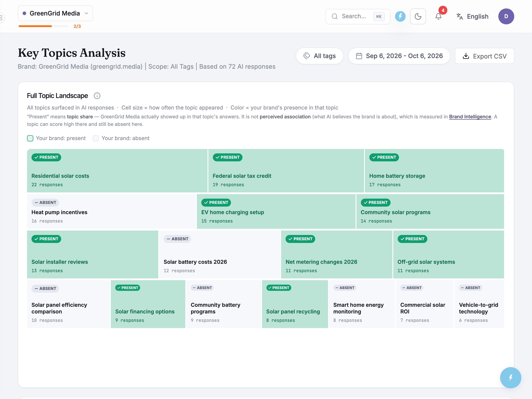The width and height of the screenshot is (532, 399).
Task: Select the Solar financing options topic
Action: 148,304
